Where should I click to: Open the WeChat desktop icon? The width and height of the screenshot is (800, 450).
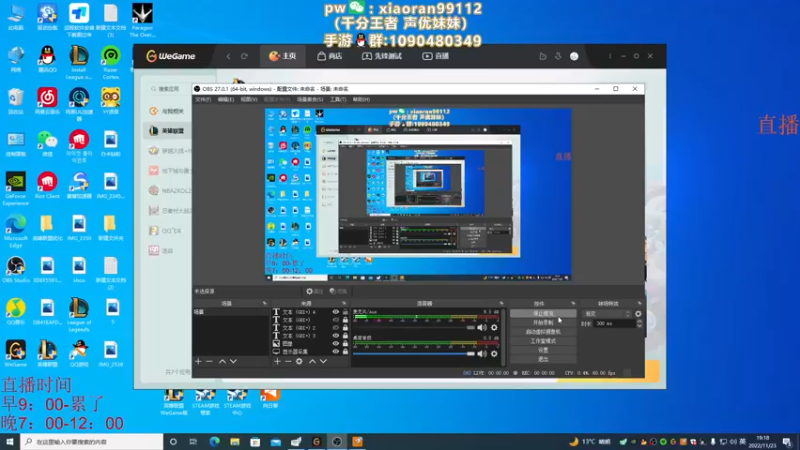[47, 143]
